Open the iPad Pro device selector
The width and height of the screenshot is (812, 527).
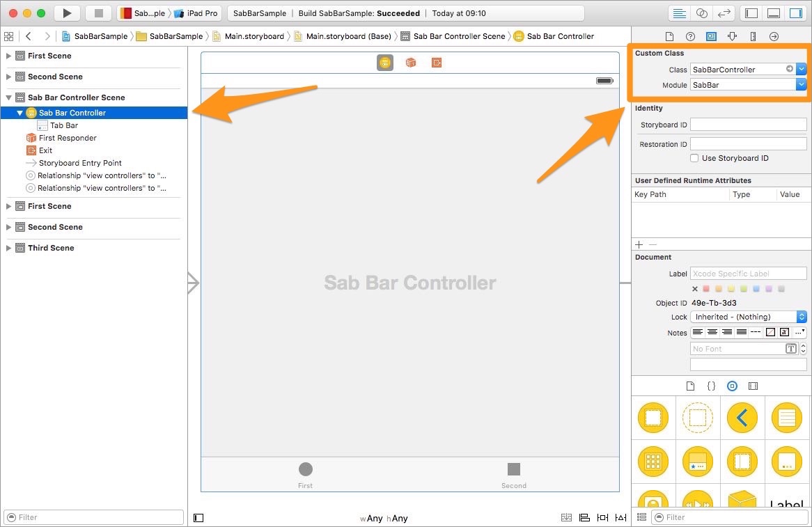(x=196, y=13)
